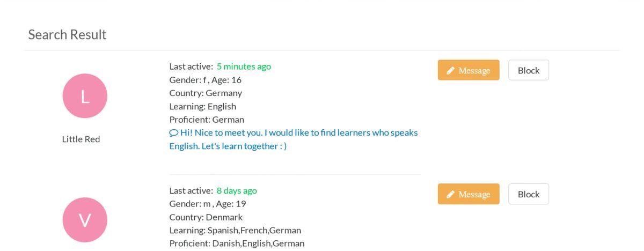This screenshot has width=644, height=251.
Task: Click the speech bubble icon before Little Red's intro
Action: click(173, 132)
